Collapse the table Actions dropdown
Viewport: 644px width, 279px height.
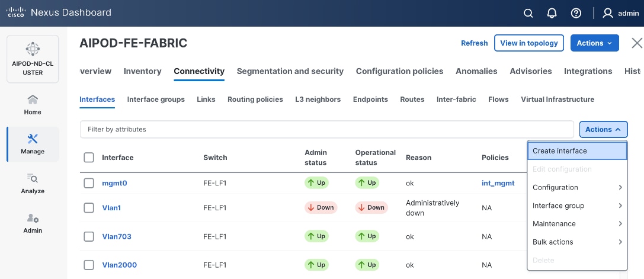(x=603, y=130)
